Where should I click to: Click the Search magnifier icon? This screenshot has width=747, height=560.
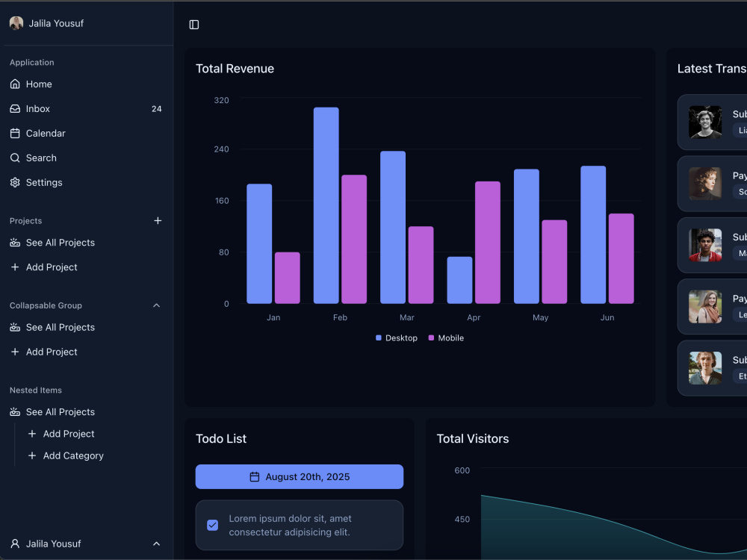click(15, 158)
